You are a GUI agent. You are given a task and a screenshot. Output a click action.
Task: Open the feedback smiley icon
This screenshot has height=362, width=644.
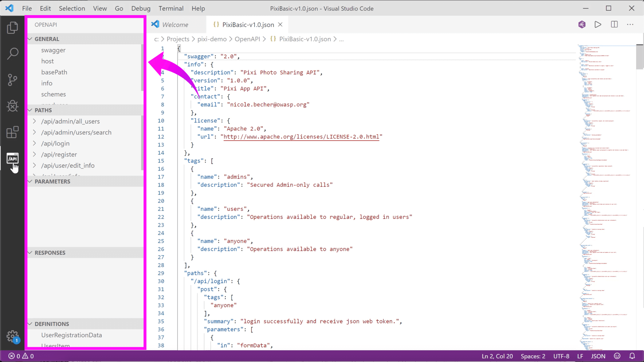click(x=617, y=356)
